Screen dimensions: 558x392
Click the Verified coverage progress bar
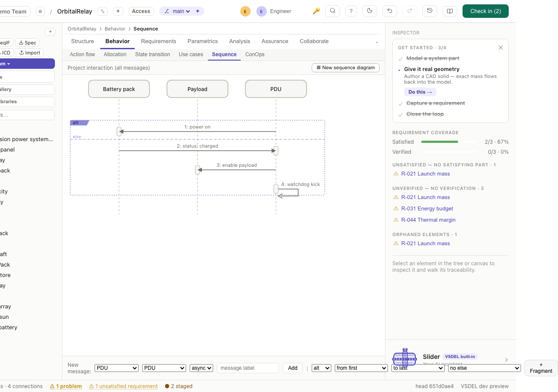[x=448, y=152]
